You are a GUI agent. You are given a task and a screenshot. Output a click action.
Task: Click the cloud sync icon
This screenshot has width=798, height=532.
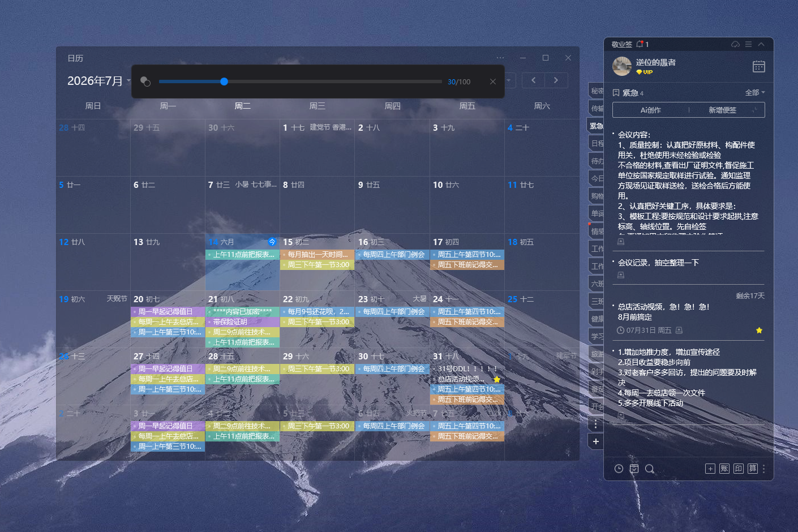coord(735,44)
